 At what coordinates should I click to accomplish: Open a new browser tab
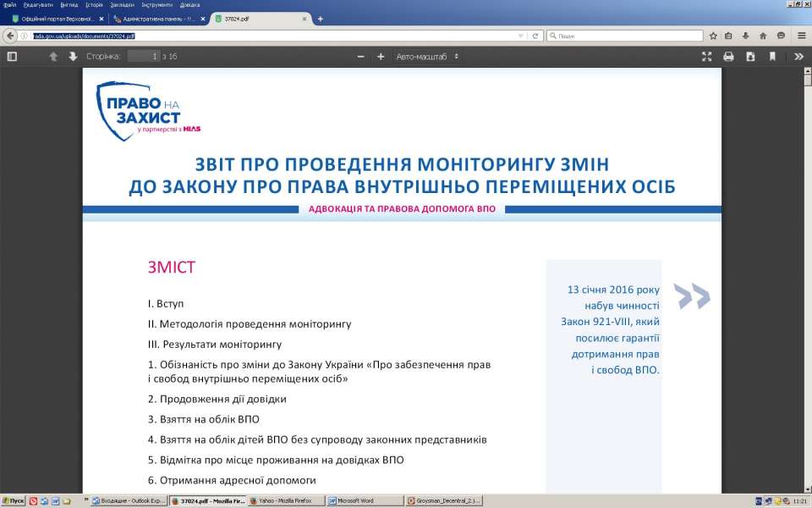click(x=321, y=19)
